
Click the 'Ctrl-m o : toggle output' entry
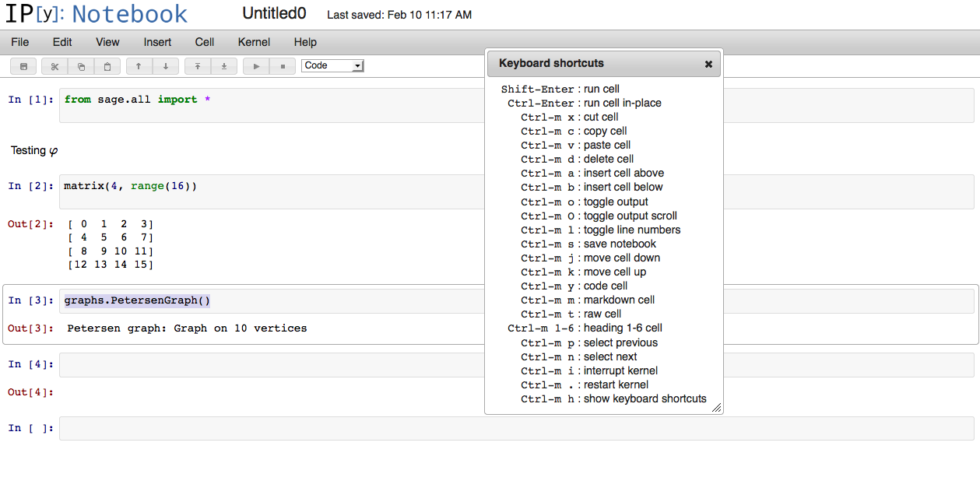pos(585,202)
